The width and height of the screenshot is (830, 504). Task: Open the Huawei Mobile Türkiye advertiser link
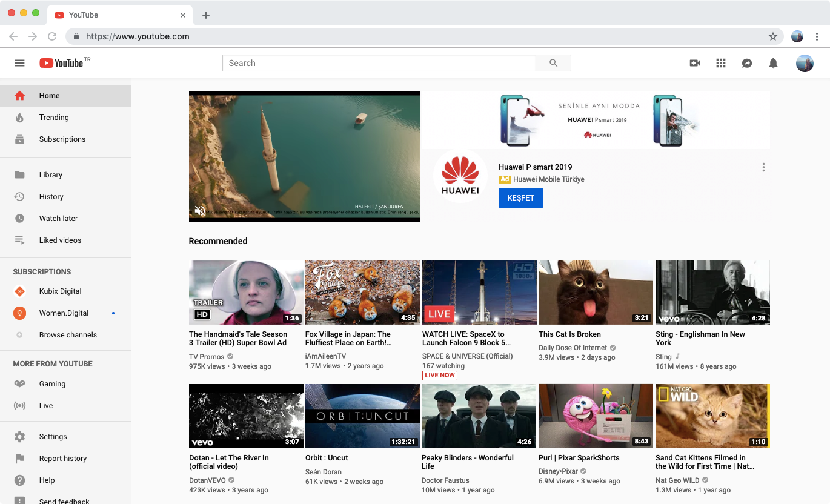click(x=549, y=179)
